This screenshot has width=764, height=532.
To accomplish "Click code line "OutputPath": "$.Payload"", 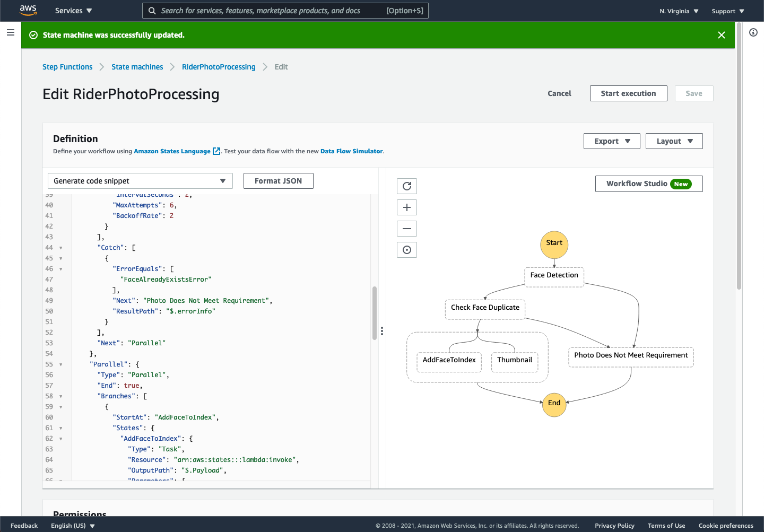I will click(x=177, y=470).
